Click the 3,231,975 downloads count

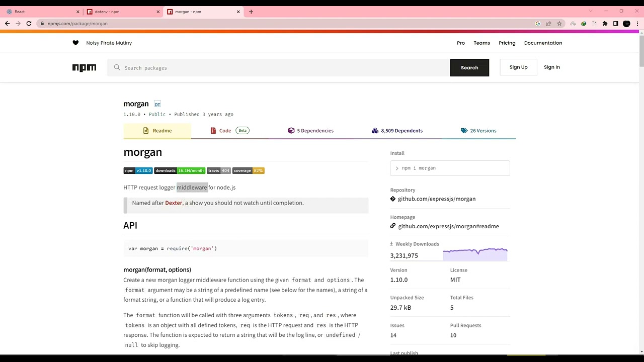tap(404, 256)
